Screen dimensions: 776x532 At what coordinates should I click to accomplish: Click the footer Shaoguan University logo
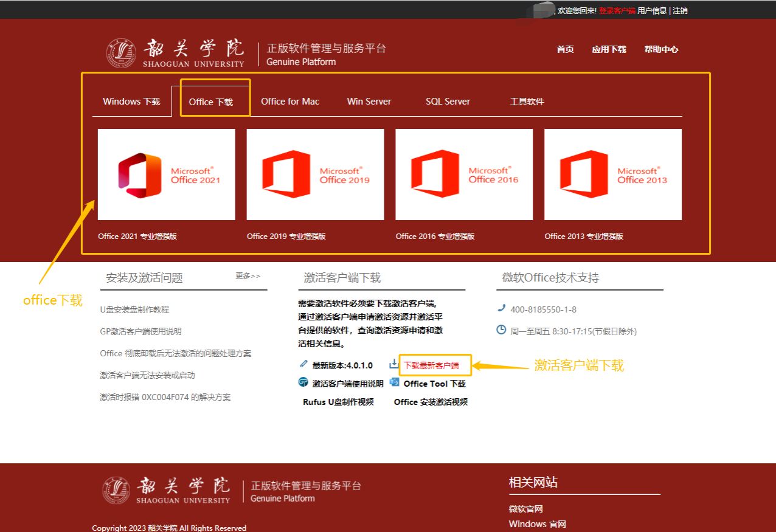(167, 490)
